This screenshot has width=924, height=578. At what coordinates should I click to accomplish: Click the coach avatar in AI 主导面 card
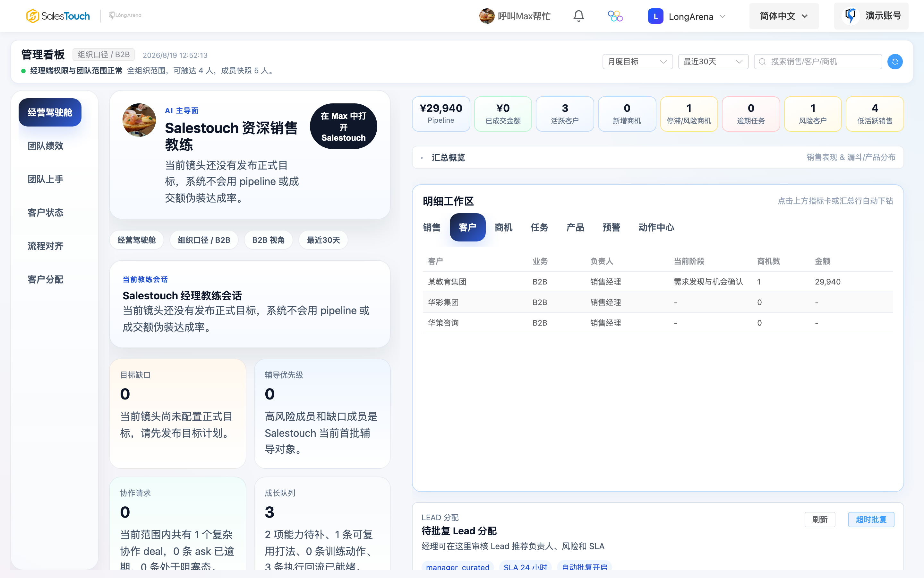click(x=139, y=120)
